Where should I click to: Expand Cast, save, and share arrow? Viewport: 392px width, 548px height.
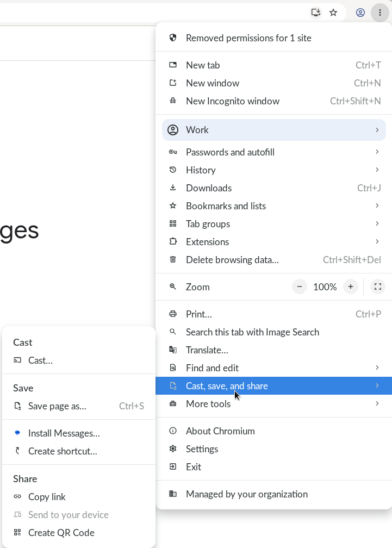[x=377, y=385]
